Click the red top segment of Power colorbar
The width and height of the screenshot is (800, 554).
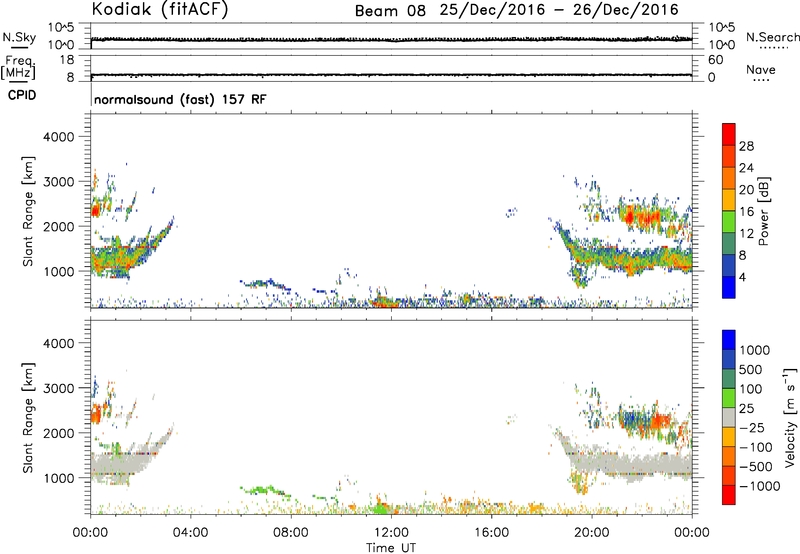coord(729,134)
